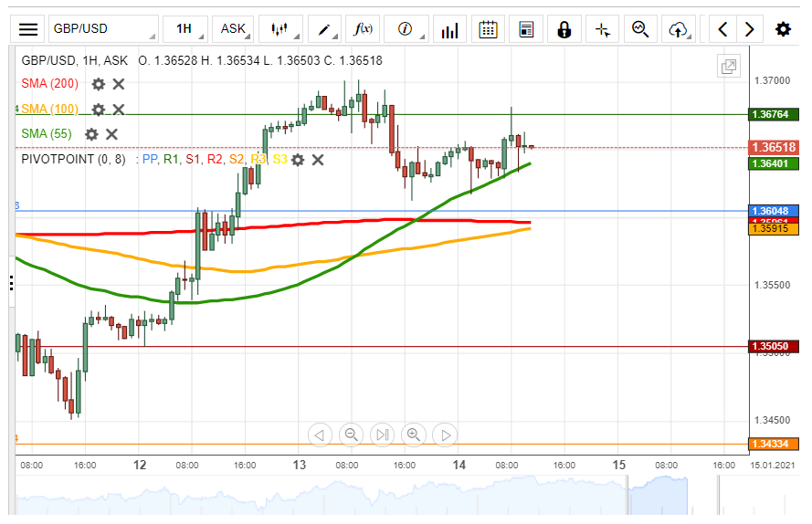Remove the PIVOTPOINT indicator
Image resolution: width=812 pixels, height=524 pixels.
coord(318,160)
